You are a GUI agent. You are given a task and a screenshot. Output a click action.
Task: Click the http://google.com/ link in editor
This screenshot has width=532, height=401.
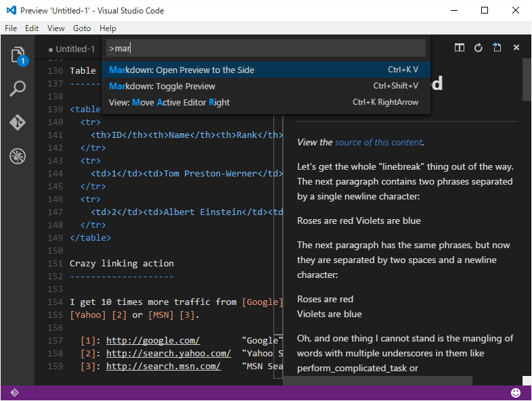click(x=153, y=340)
